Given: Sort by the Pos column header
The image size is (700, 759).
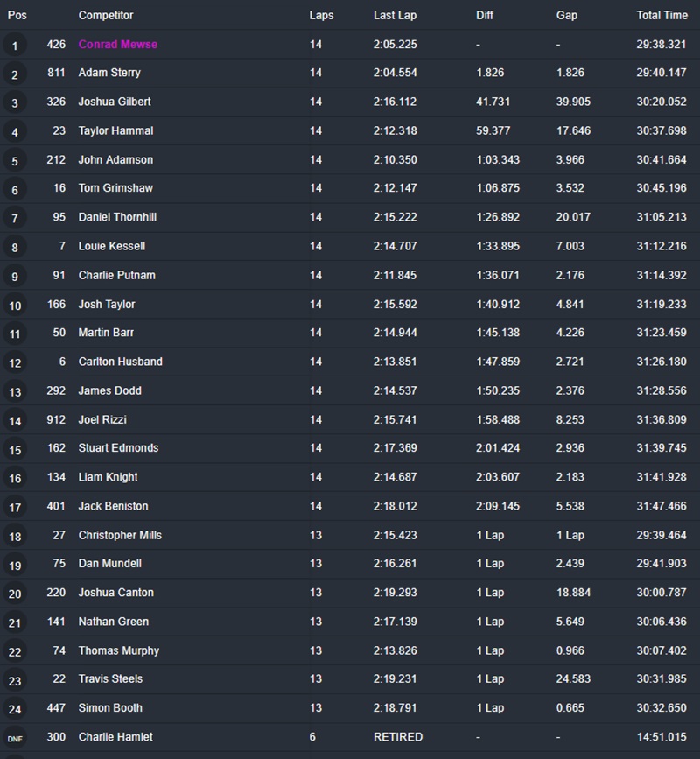Looking at the screenshot, I should (17, 16).
